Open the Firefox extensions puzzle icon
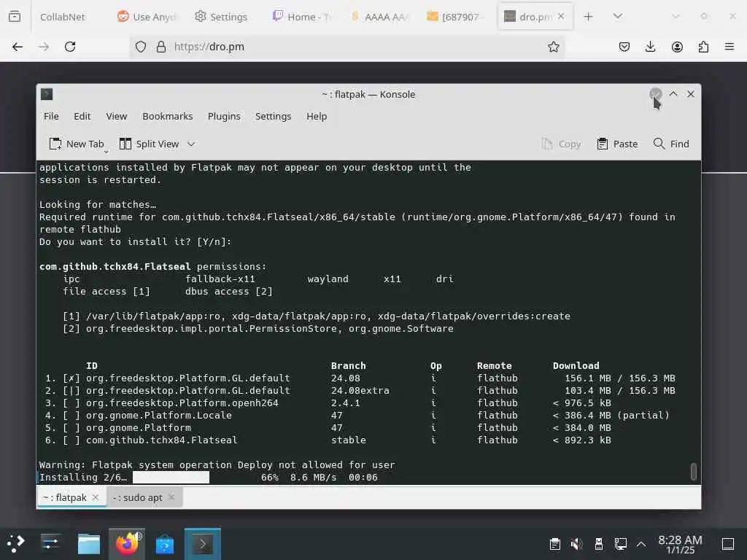 pos(703,47)
